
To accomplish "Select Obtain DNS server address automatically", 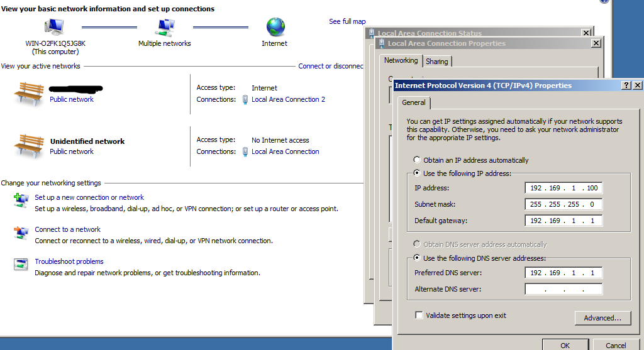I will pyautogui.click(x=417, y=244).
